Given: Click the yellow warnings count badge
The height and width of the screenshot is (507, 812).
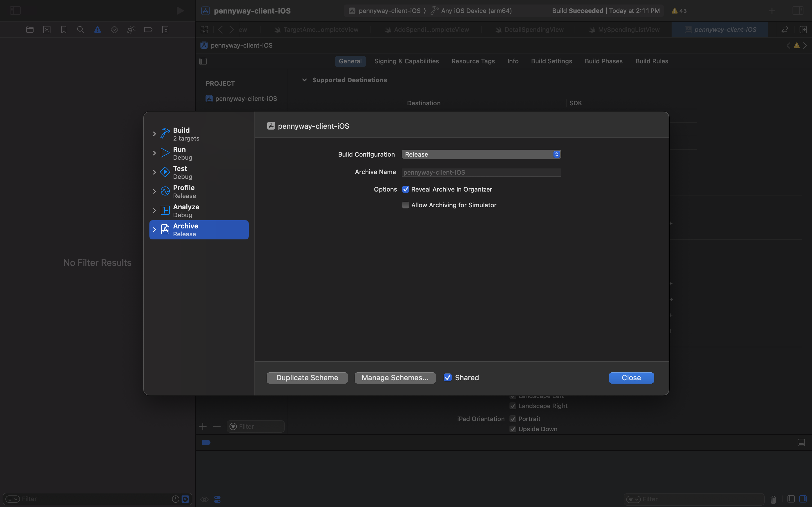Looking at the screenshot, I should 679,11.
